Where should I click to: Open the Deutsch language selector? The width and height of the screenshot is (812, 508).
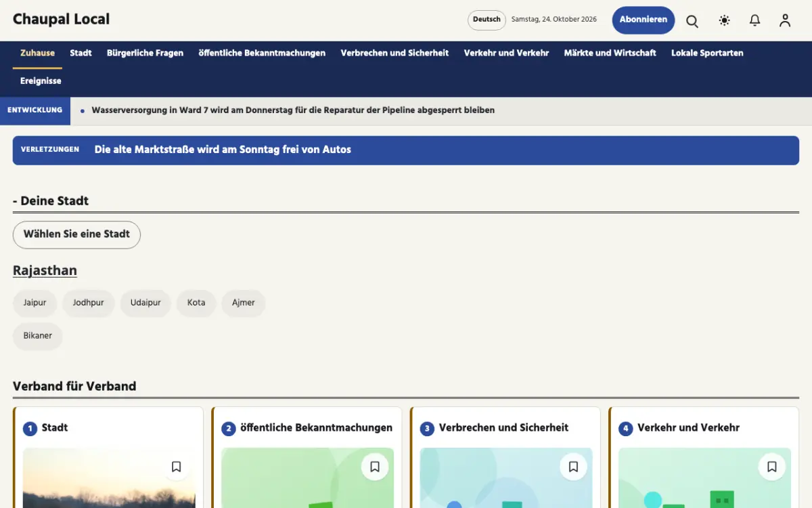pos(487,20)
